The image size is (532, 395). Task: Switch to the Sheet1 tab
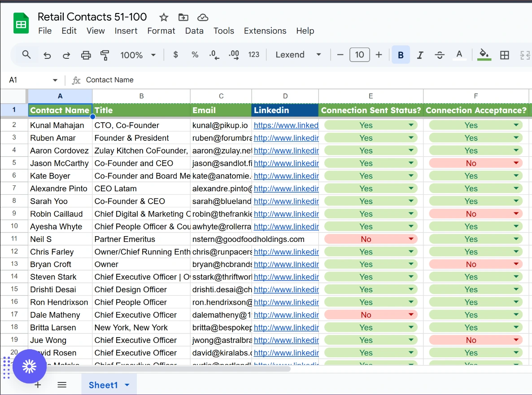103,385
